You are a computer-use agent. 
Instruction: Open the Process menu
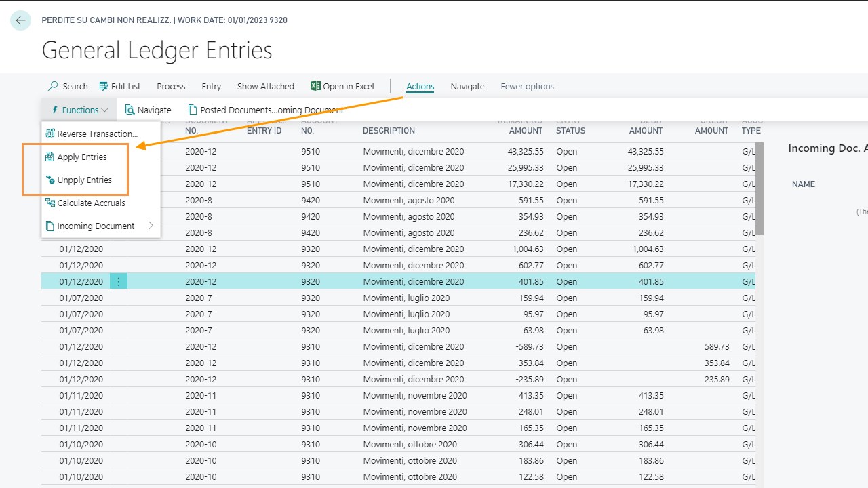171,86
